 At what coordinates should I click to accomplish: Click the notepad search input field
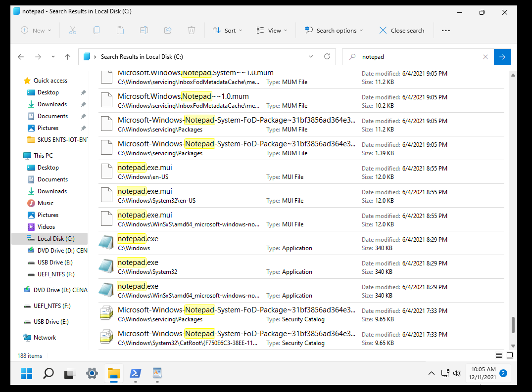pyautogui.click(x=419, y=57)
